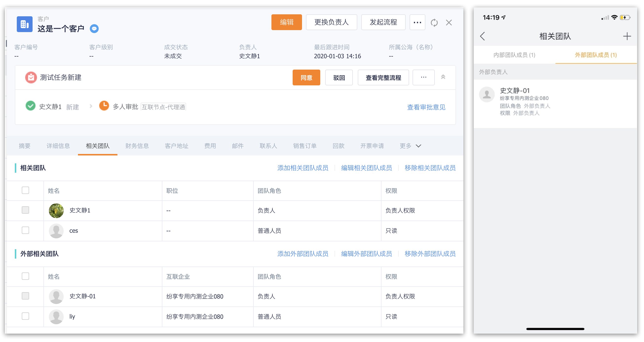Screen dimensions: 644x342
Task: Switch to the 摘要 tab
Action: point(24,146)
